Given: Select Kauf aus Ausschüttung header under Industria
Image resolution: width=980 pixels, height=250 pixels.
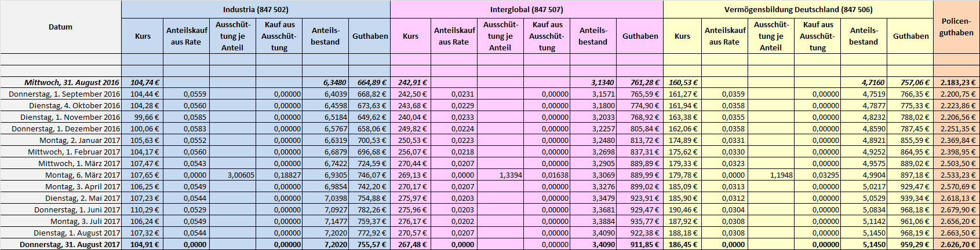Looking at the screenshot, I should [279, 36].
